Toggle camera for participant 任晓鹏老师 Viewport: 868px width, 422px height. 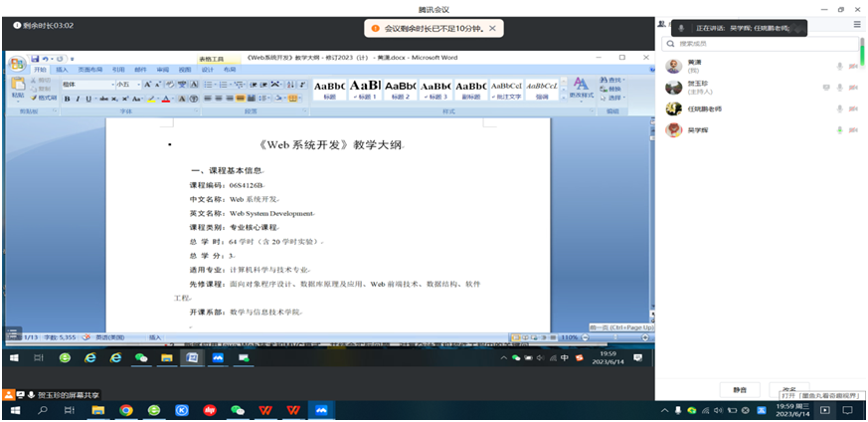point(853,109)
